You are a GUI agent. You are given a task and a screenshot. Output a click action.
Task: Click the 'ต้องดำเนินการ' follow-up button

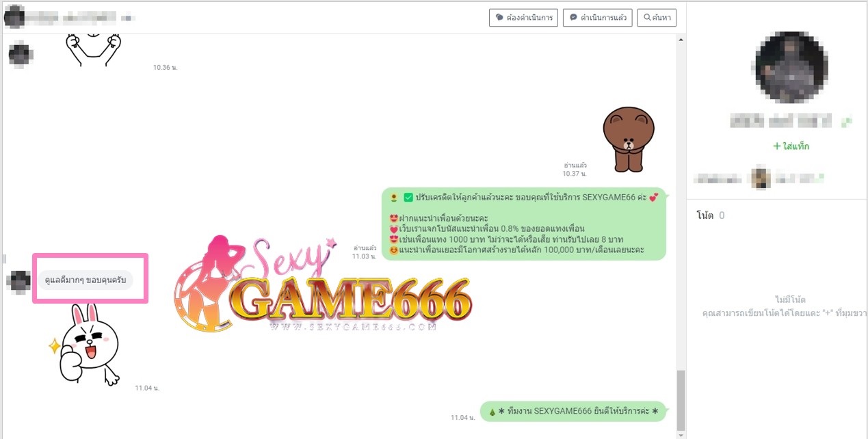524,18
